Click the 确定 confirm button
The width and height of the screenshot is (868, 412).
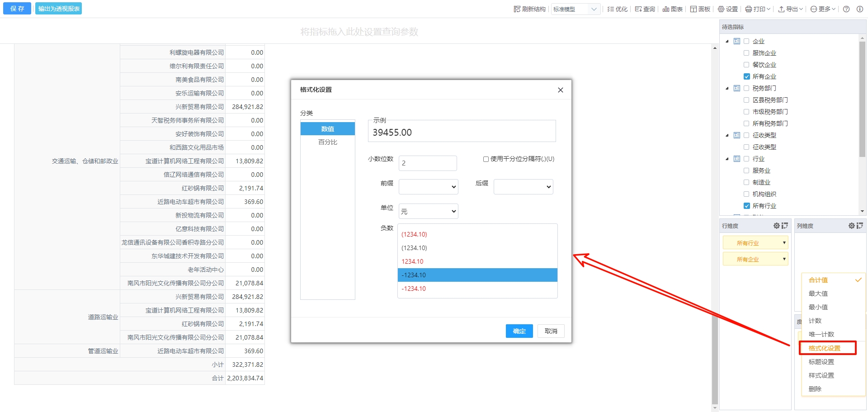(519, 331)
